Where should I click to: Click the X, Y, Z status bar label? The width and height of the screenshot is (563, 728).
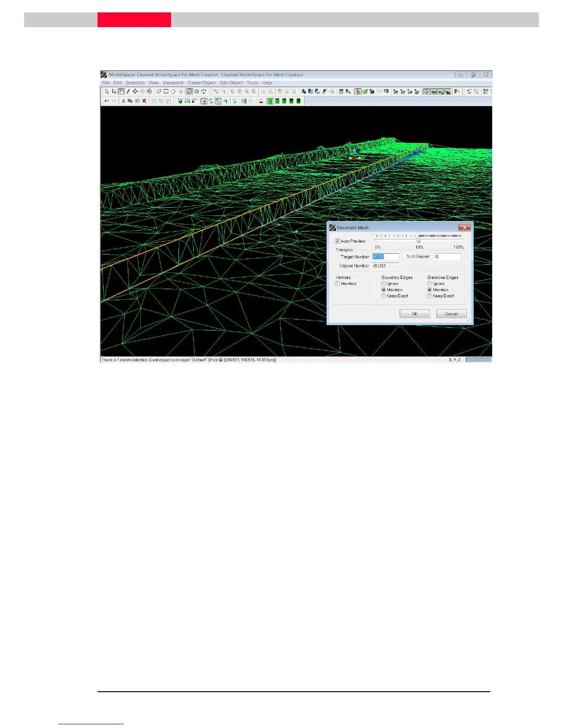tap(455, 360)
